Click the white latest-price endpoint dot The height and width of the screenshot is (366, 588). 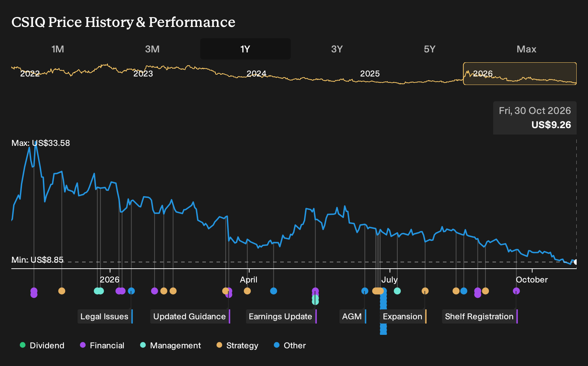coord(576,262)
